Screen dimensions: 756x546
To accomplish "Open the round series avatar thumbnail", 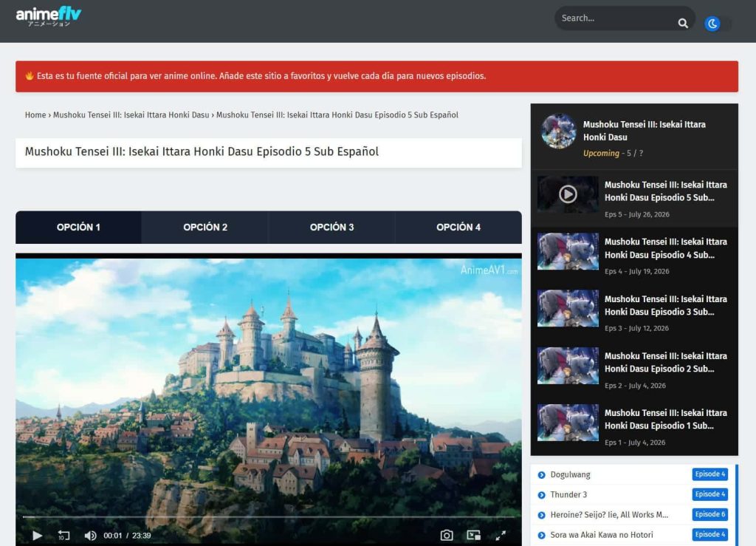I will [x=558, y=131].
